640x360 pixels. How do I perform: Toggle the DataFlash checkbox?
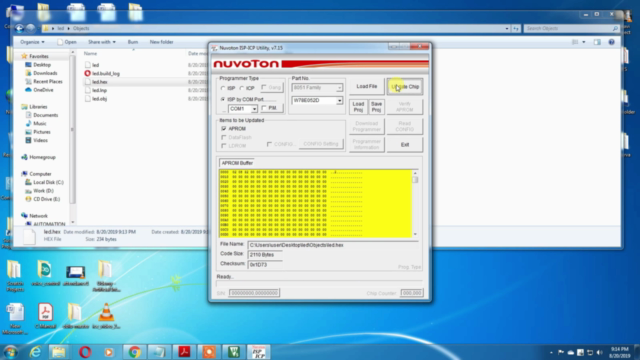pos(224,137)
